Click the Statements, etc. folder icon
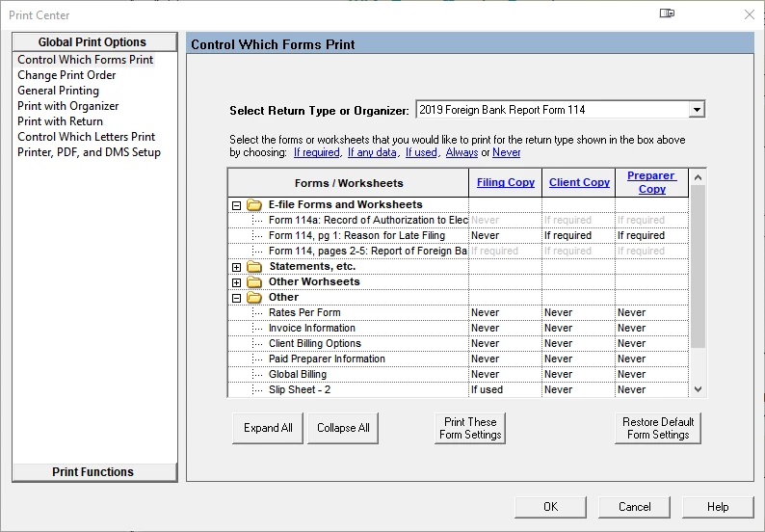The height and width of the screenshot is (532, 765). (x=254, y=267)
